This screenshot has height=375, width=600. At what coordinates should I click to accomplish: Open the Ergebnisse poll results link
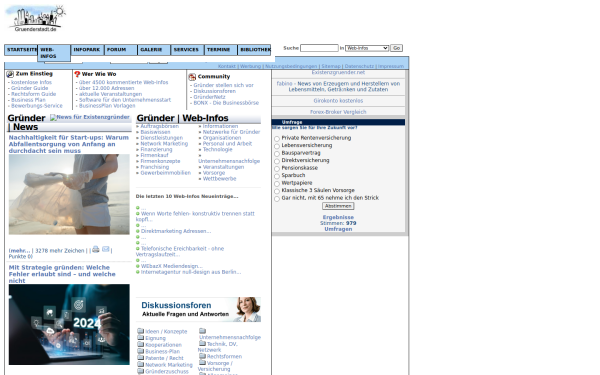338,217
